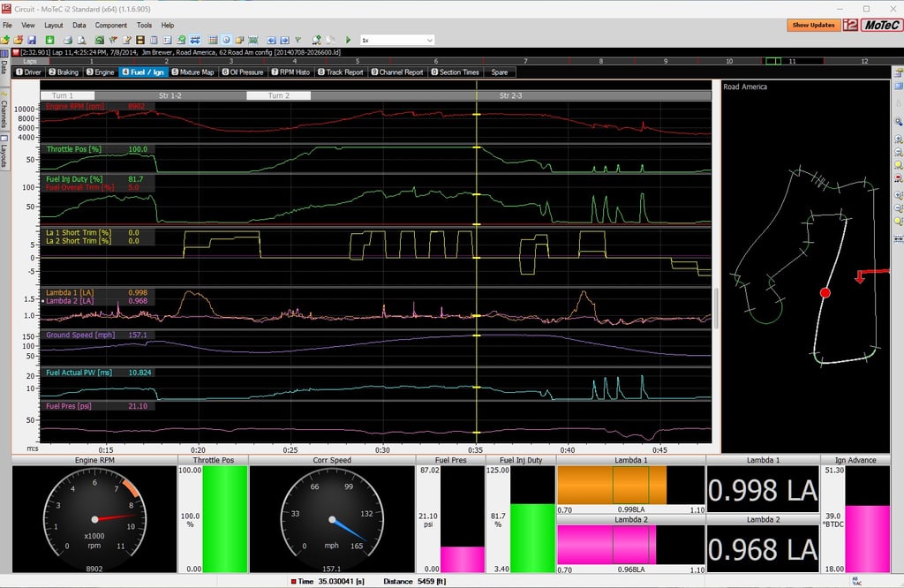Open the Component menu

tap(111, 26)
